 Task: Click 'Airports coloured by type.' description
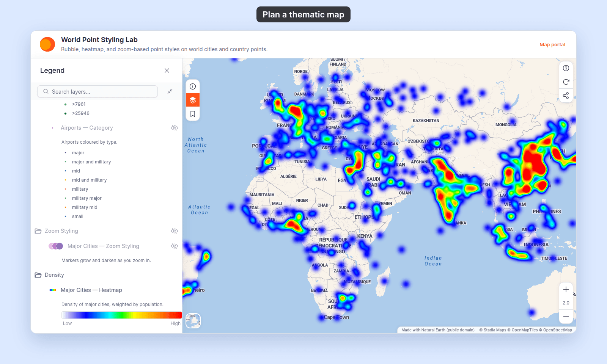click(x=90, y=142)
